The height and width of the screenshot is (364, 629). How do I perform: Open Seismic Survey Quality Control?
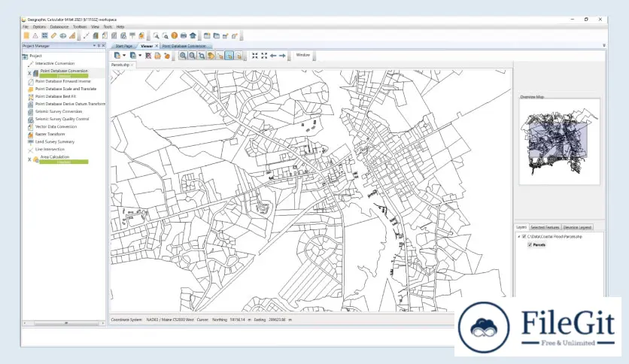[x=62, y=119]
